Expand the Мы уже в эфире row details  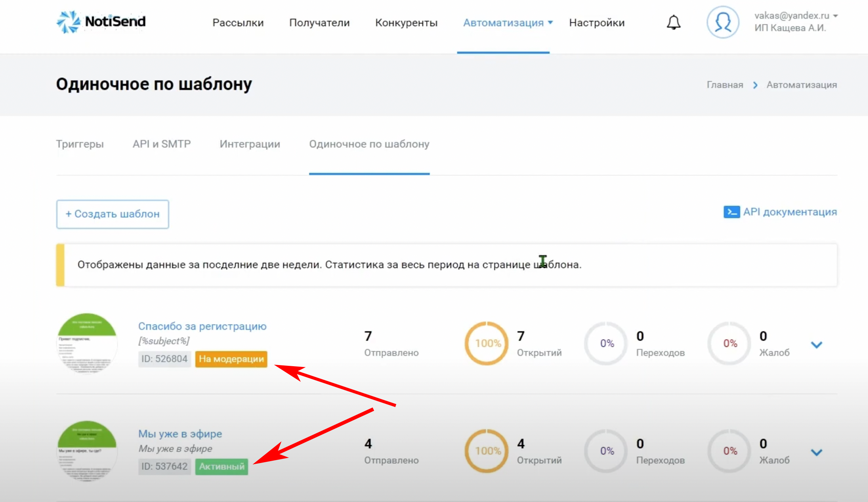(817, 452)
